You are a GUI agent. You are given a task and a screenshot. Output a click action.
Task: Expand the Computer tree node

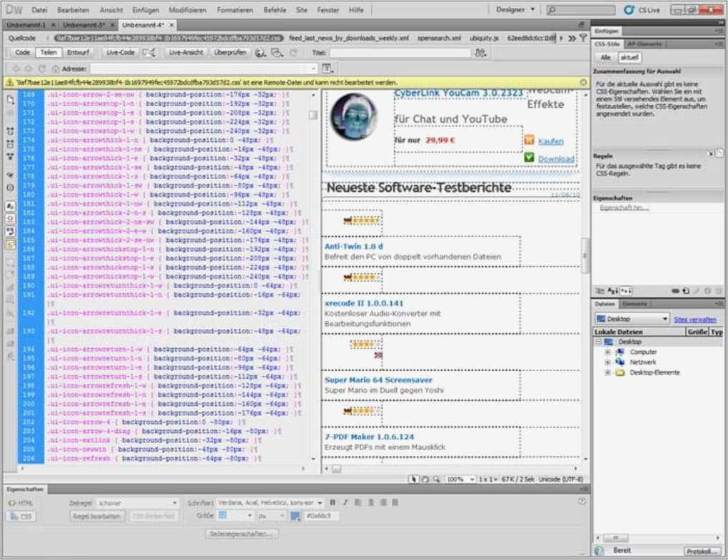point(607,352)
